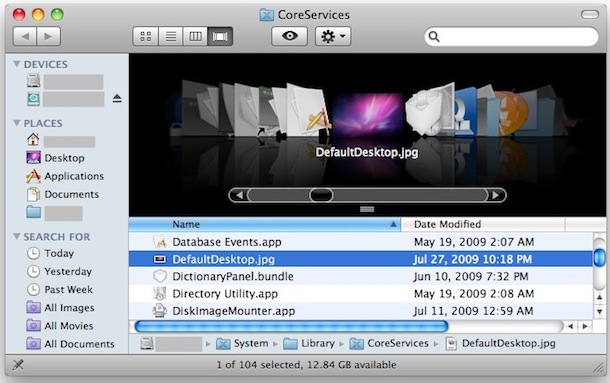Click the CoreServices folder icon in the title bar
The width and height of the screenshot is (610, 383).
coord(266,15)
